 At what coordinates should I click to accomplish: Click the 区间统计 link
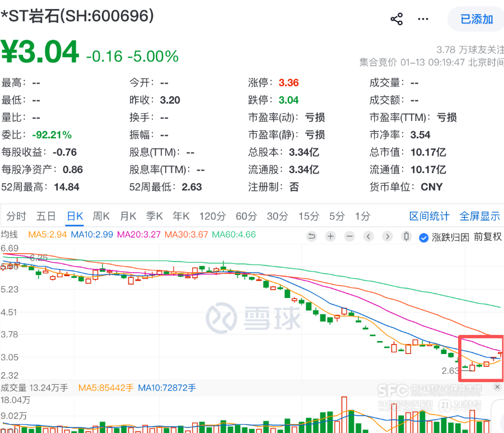430,216
